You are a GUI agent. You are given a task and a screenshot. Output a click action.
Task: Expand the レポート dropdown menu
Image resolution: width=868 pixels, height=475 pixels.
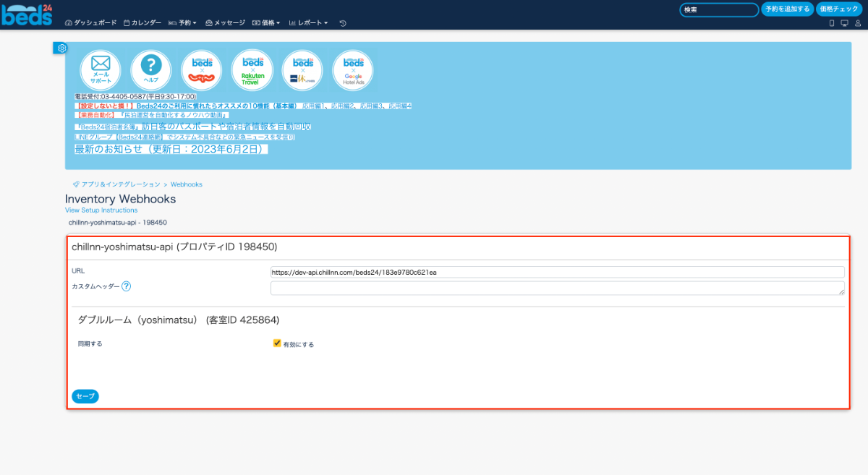pyautogui.click(x=309, y=23)
